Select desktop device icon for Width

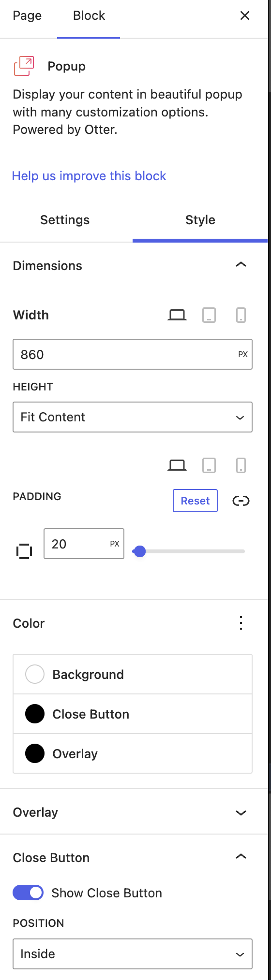click(177, 315)
